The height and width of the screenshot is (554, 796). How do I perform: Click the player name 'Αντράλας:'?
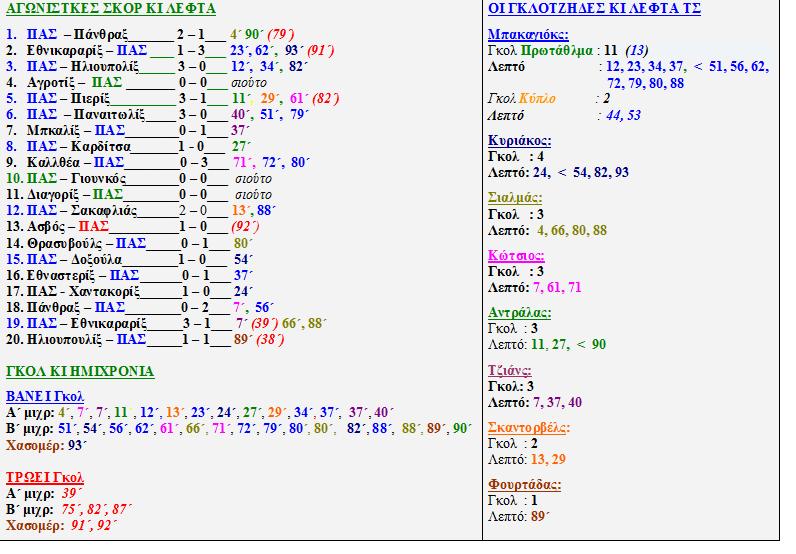519,313
